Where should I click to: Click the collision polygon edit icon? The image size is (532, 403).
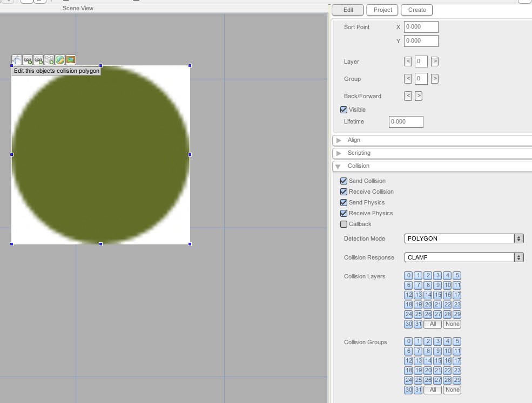tap(17, 60)
